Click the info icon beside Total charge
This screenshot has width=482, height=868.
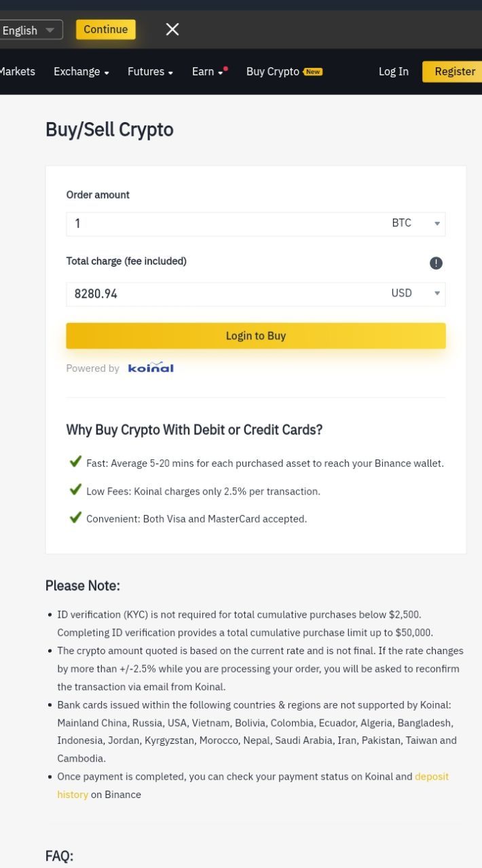(437, 263)
